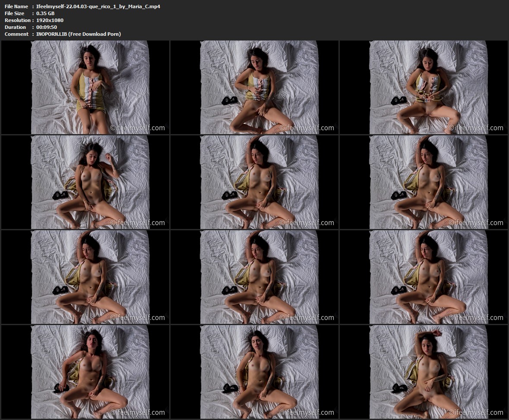Click the 1920x1080 resolution value
The width and height of the screenshot is (509, 420).
[x=49, y=20]
